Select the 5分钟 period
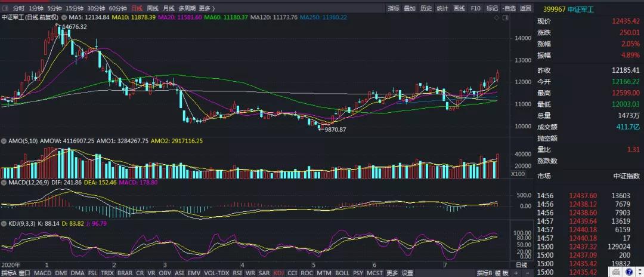 pyautogui.click(x=54, y=8)
